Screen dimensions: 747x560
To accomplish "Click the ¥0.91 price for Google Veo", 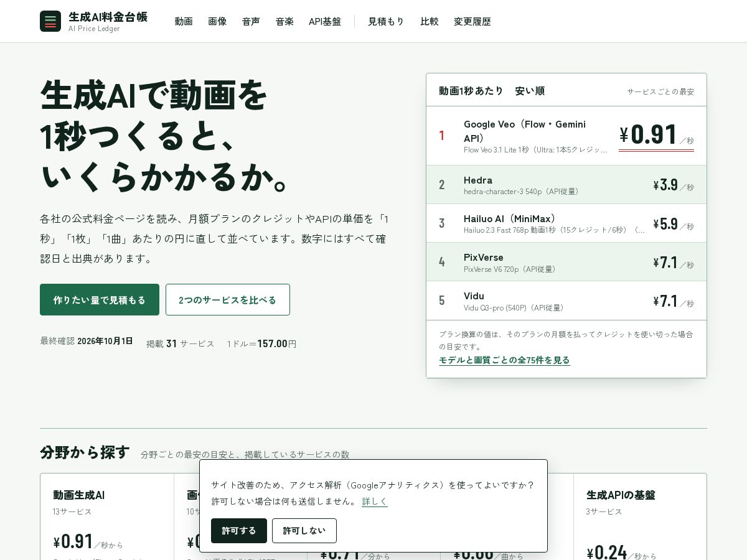I will tap(656, 135).
